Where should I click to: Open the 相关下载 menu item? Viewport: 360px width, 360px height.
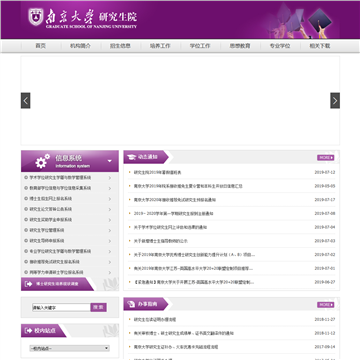320,46
